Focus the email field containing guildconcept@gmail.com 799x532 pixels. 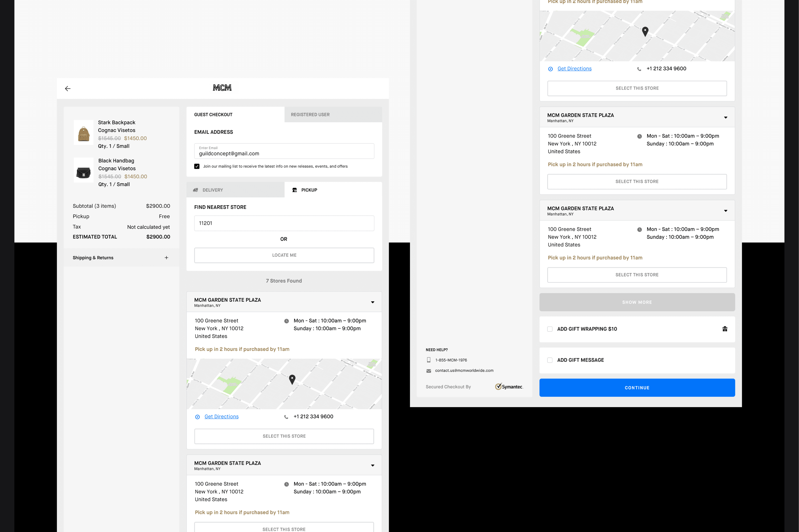click(284, 151)
